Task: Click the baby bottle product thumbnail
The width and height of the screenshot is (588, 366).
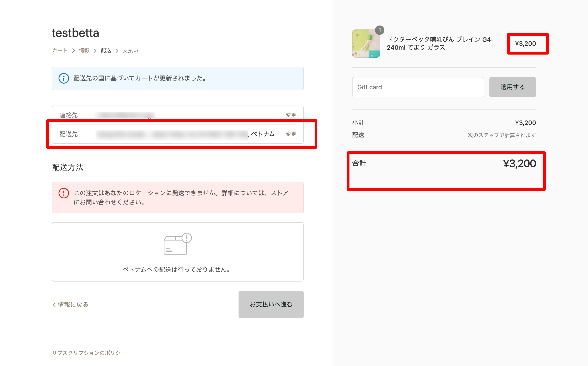Action: coord(366,44)
